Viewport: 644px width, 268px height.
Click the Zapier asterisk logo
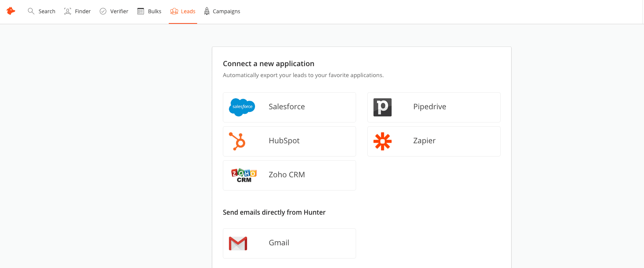pos(383,141)
